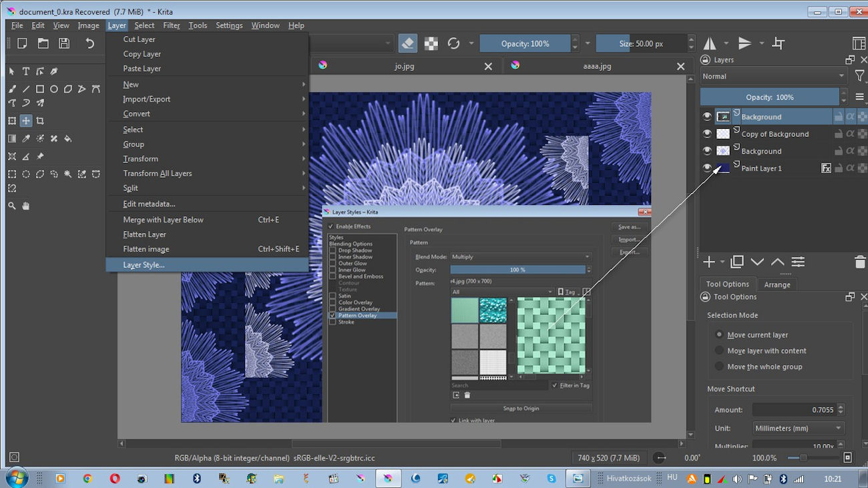Duplicate layer using the layers panel icon
The width and height of the screenshot is (868, 488).
737,262
